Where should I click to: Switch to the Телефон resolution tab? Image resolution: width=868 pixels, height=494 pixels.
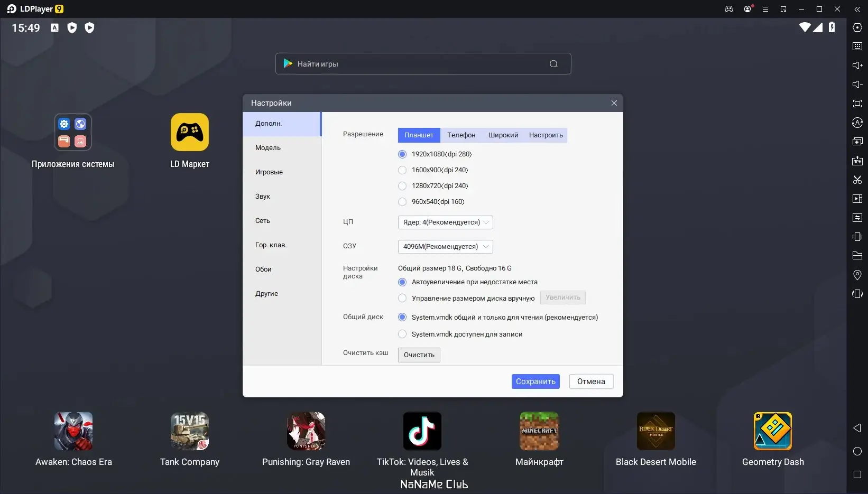click(461, 135)
